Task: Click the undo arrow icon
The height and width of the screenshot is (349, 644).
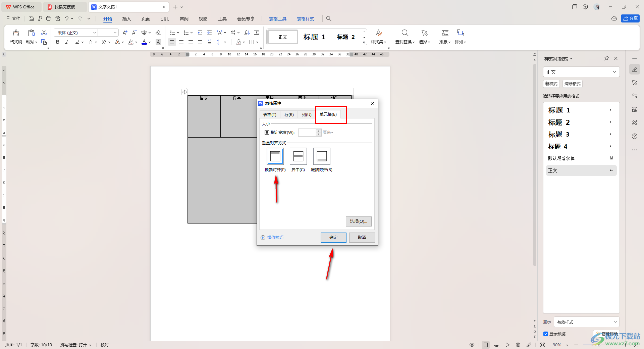Action: [67, 18]
